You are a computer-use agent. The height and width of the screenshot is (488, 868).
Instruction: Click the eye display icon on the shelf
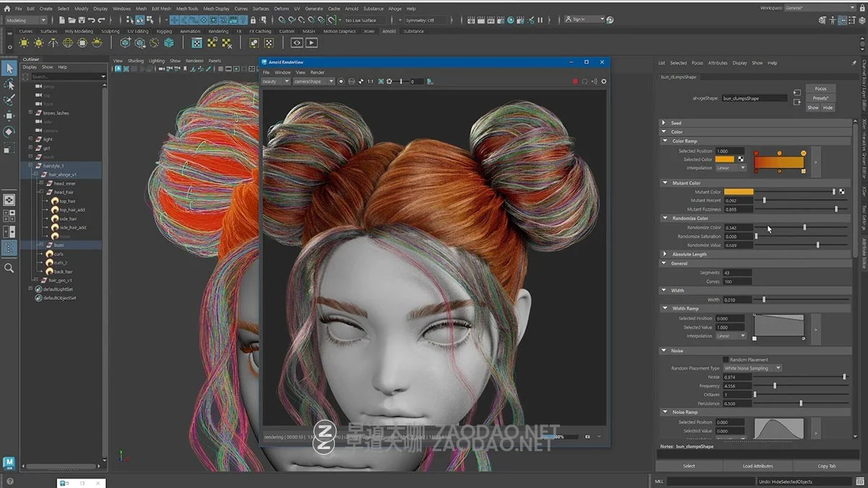click(x=297, y=43)
